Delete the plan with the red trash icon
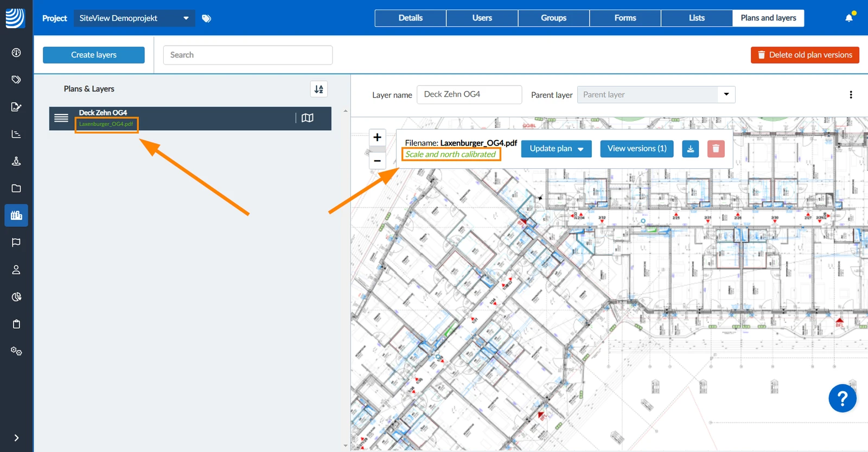The width and height of the screenshot is (868, 452). pyautogui.click(x=716, y=149)
